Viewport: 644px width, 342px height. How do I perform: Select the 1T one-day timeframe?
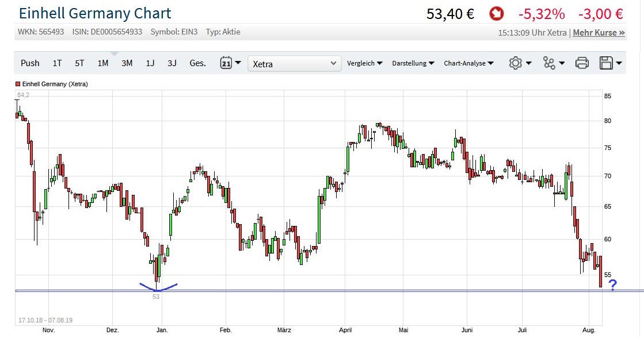point(57,63)
